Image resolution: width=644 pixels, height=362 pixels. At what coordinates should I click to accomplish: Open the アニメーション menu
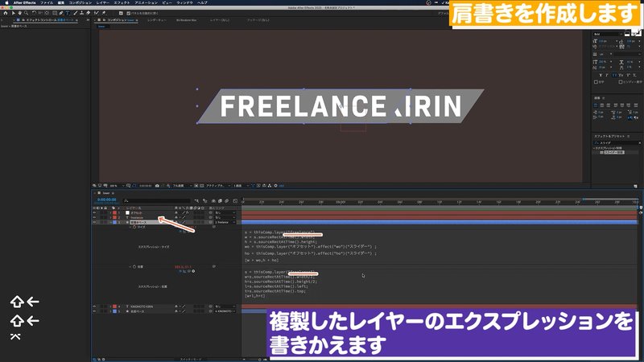(x=147, y=2)
